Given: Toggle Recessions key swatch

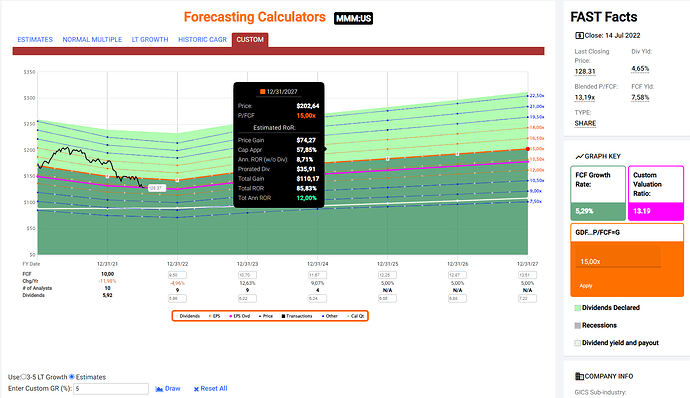Looking at the screenshot, I should [578, 325].
